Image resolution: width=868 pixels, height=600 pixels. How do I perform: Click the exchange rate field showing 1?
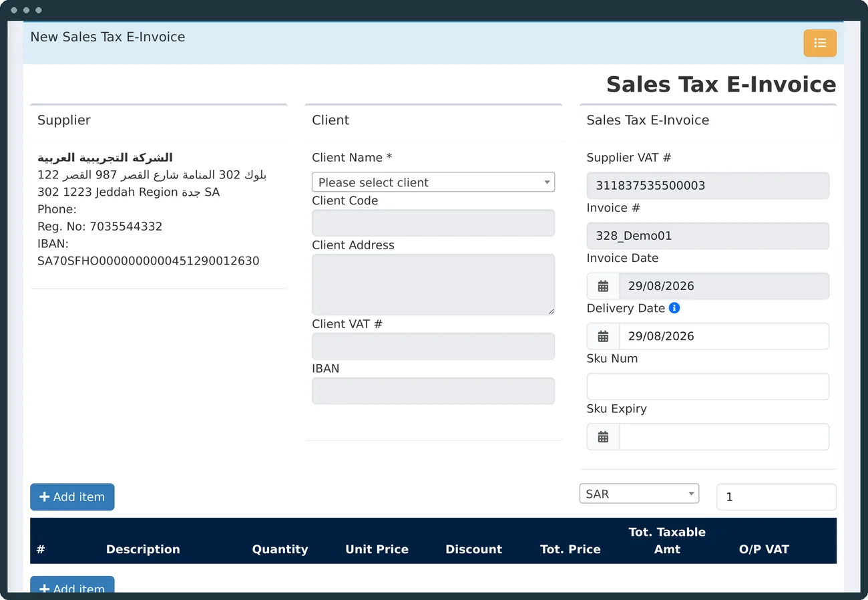[x=777, y=497]
